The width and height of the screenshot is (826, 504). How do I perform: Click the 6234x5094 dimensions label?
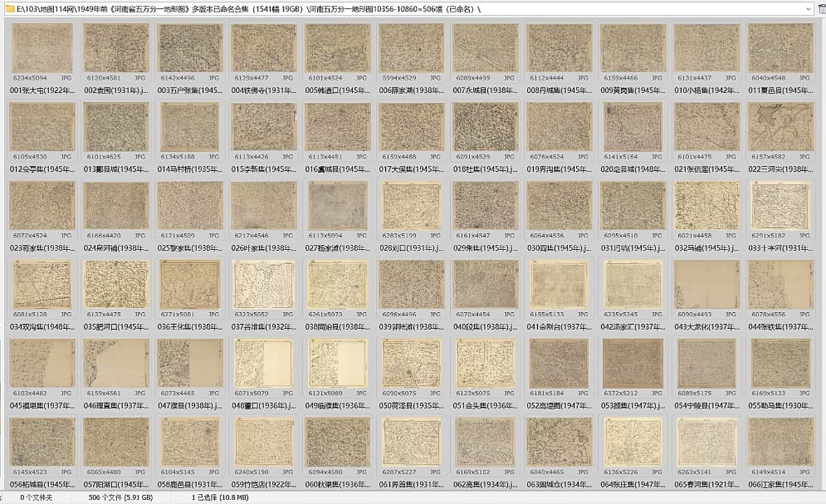[x=30, y=78]
